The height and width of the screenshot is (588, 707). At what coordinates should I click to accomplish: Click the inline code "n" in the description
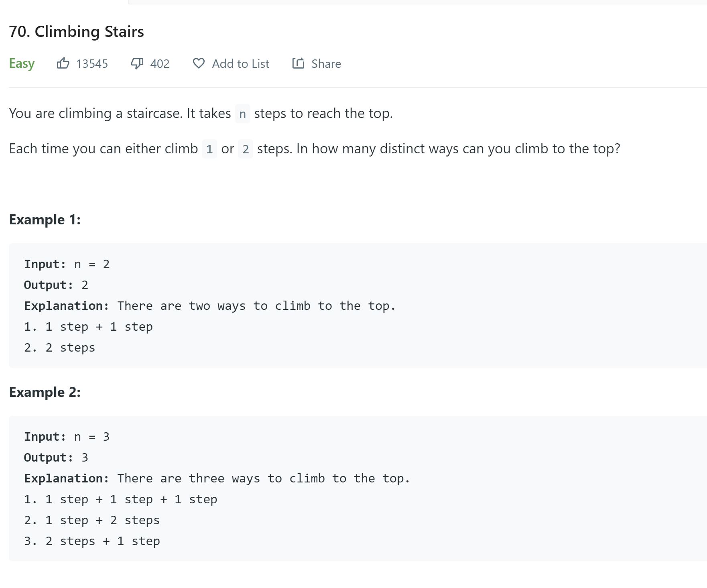[x=242, y=114]
